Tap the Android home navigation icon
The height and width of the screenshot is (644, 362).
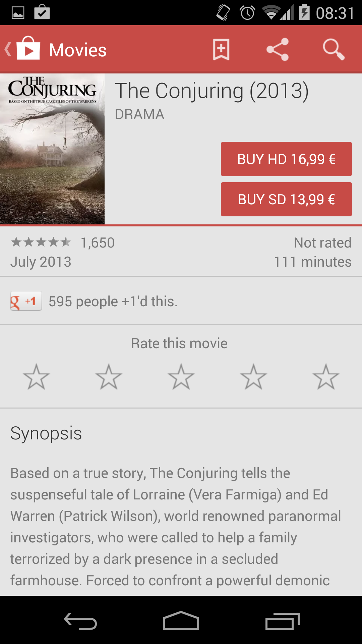click(181, 621)
